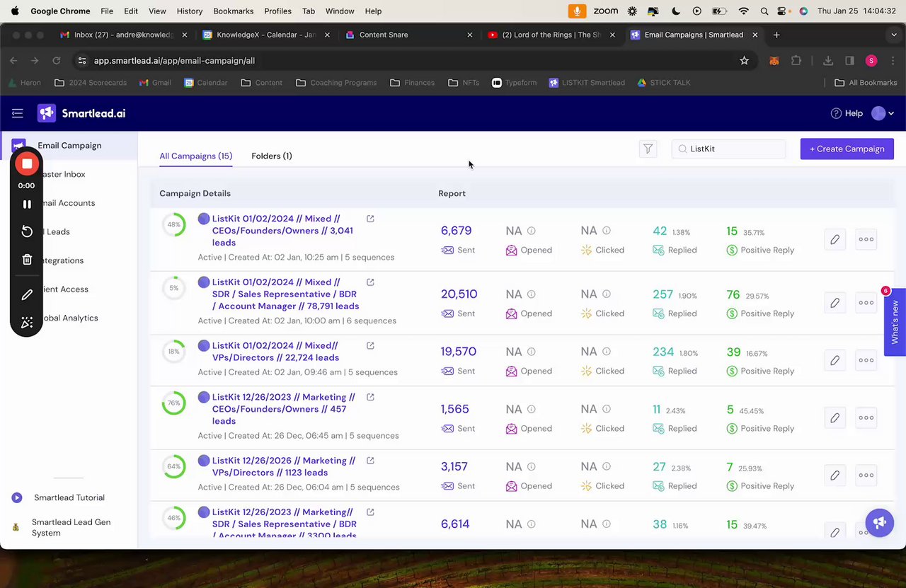Open Smartlead Tutorial in the sidebar
906x588 pixels.
coord(69,497)
